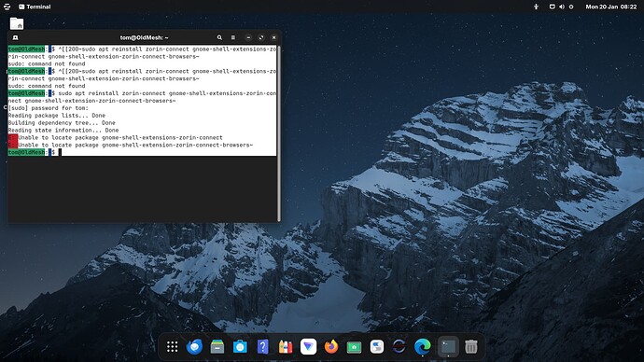Open the Files manager in dock
This screenshot has width=644, height=362.
217,347
